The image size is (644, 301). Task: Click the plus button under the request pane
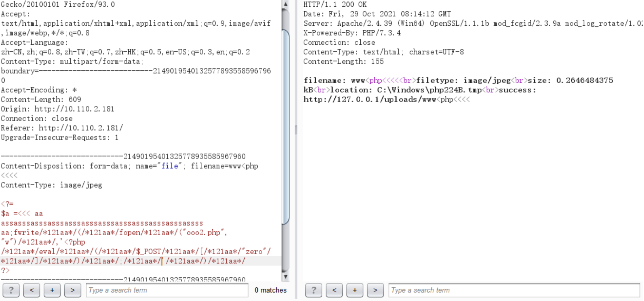coord(52,290)
